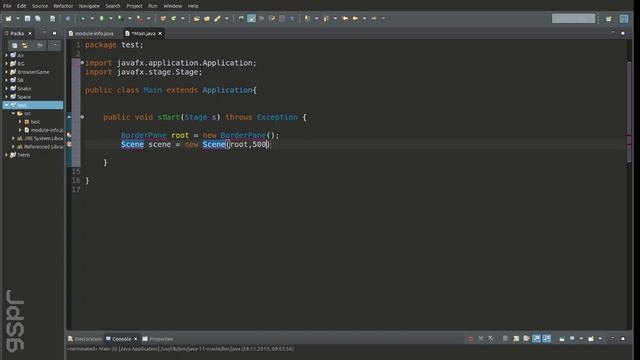
Task: Expand JRE System Library node
Action: pos(13,138)
